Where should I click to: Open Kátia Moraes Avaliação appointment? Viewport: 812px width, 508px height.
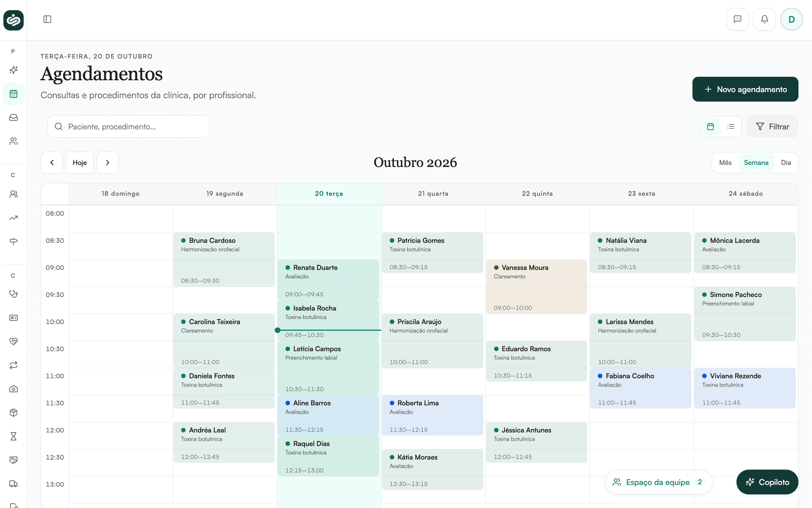tap(432, 470)
